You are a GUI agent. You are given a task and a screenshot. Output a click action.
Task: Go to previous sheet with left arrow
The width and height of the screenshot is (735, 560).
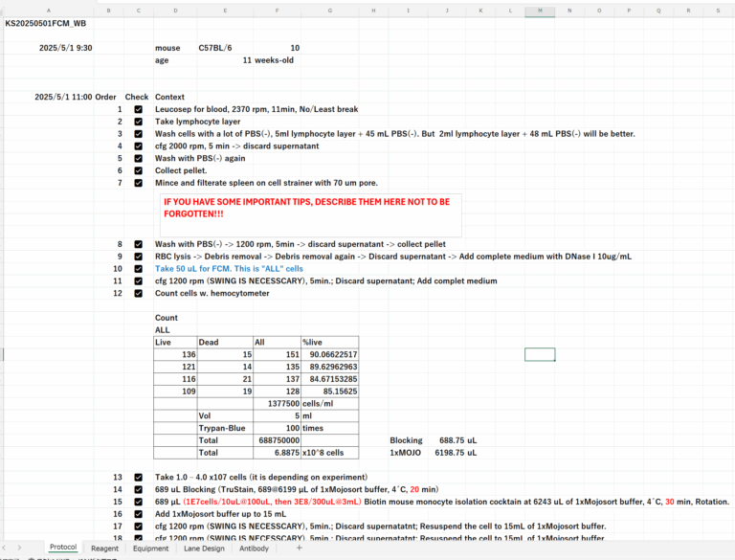(x=4, y=548)
